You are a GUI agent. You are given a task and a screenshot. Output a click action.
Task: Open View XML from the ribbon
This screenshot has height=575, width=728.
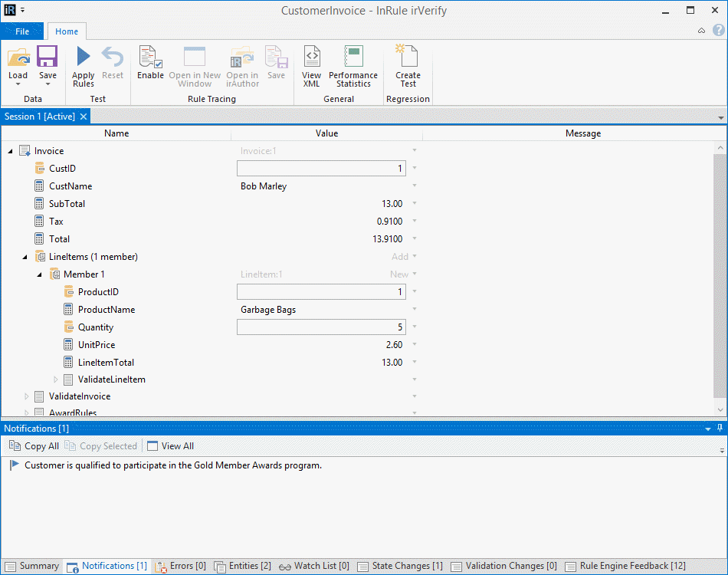coord(311,57)
